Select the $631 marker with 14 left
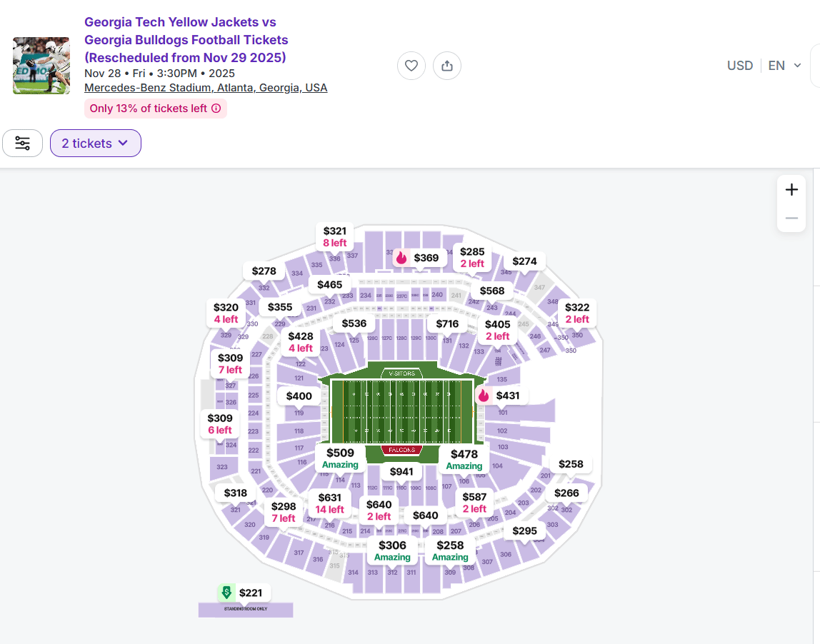Screen dimensions: 820x644 [x=330, y=503]
